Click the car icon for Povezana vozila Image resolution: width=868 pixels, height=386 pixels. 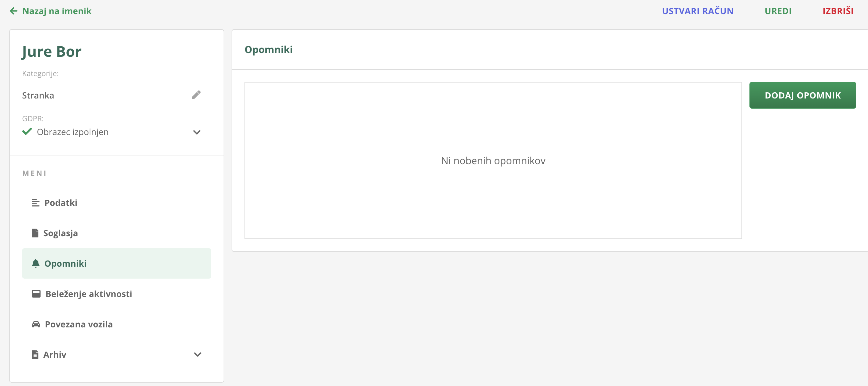(x=36, y=324)
